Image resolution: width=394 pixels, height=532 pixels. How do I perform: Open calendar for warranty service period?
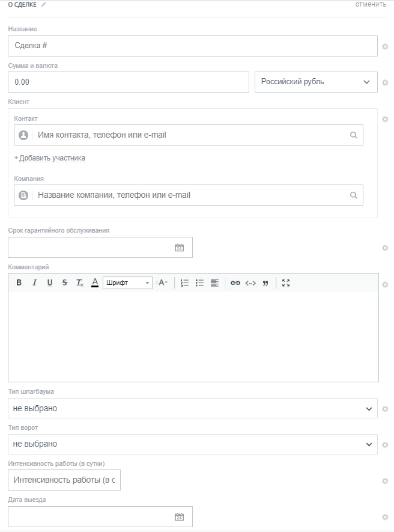(179, 248)
